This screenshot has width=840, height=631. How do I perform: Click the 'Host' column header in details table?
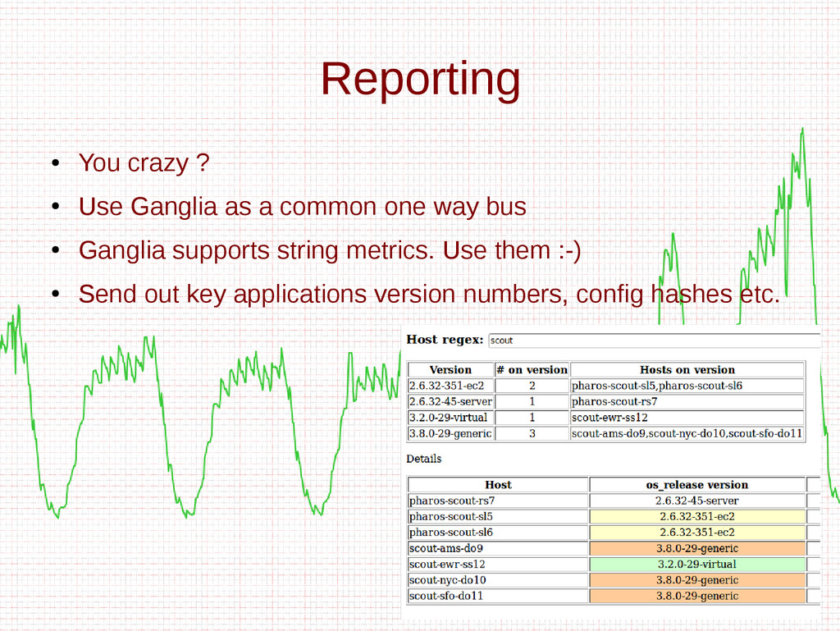498,485
